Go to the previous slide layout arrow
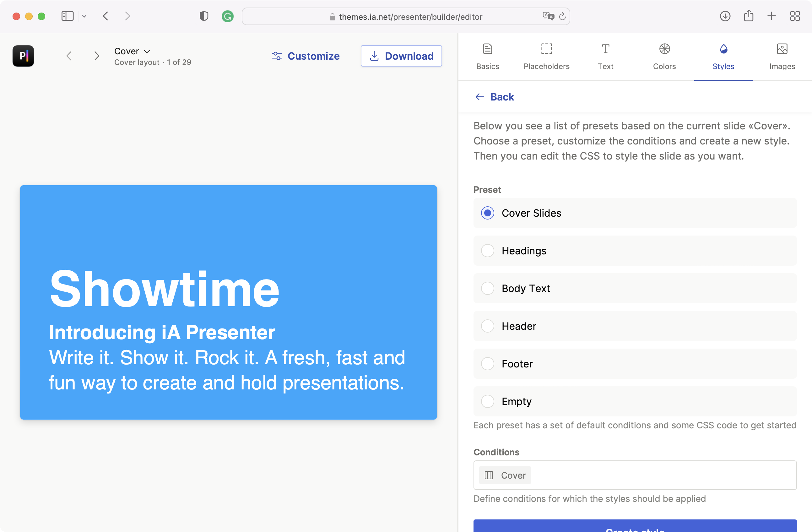 tap(69, 56)
